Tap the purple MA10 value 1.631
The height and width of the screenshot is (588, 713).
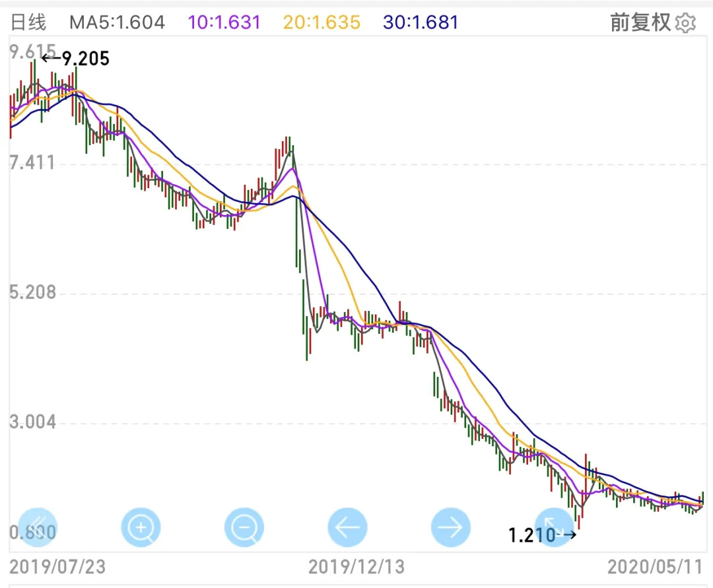(224, 22)
